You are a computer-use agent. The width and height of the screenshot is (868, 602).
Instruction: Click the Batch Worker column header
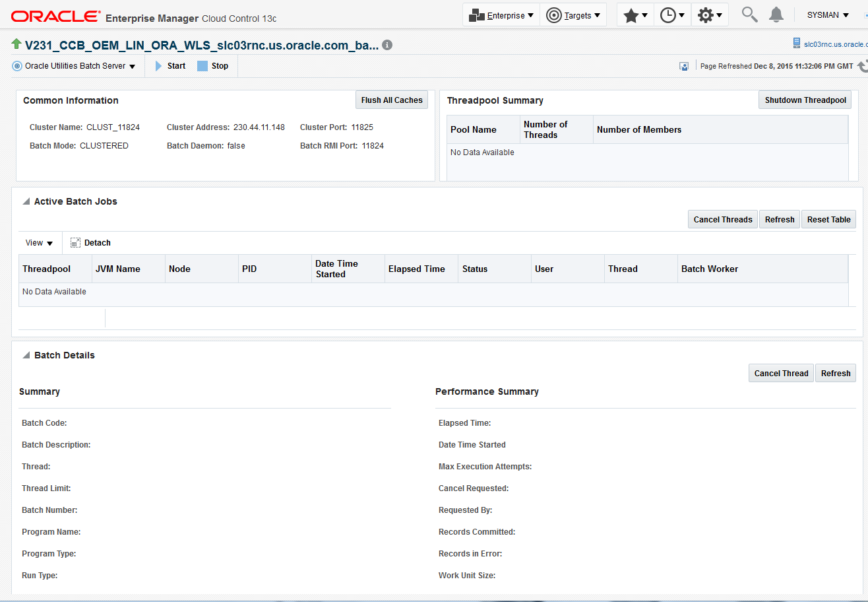(x=762, y=269)
